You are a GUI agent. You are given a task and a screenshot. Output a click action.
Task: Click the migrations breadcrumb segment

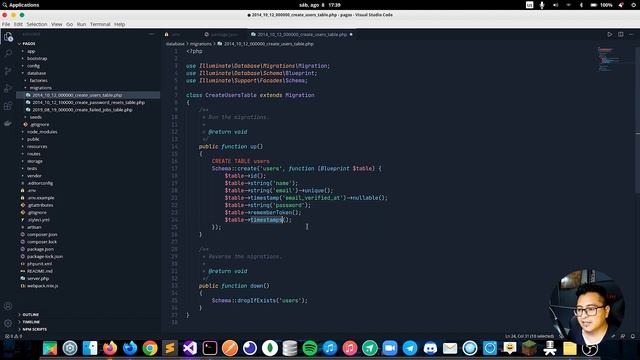click(201, 44)
